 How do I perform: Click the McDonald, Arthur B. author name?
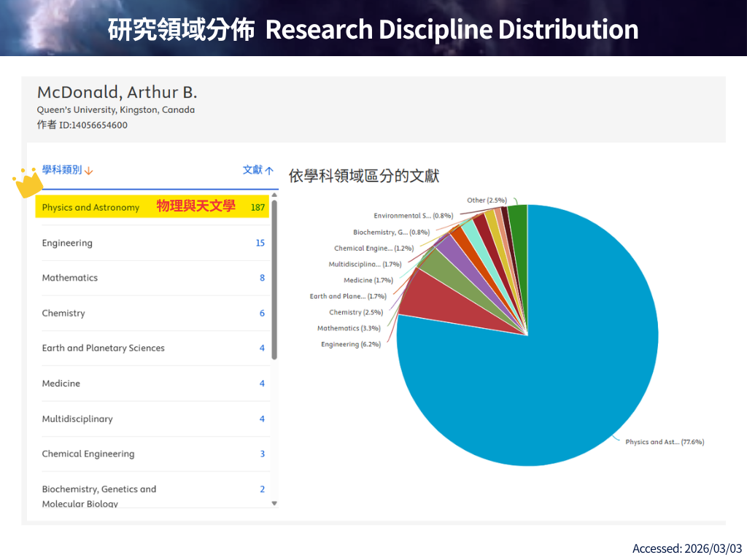coord(117,93)
